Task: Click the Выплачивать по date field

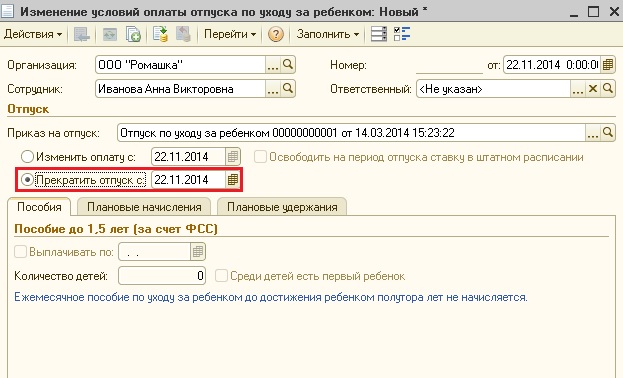Action: pyautogui.click(x=154, y=252)
